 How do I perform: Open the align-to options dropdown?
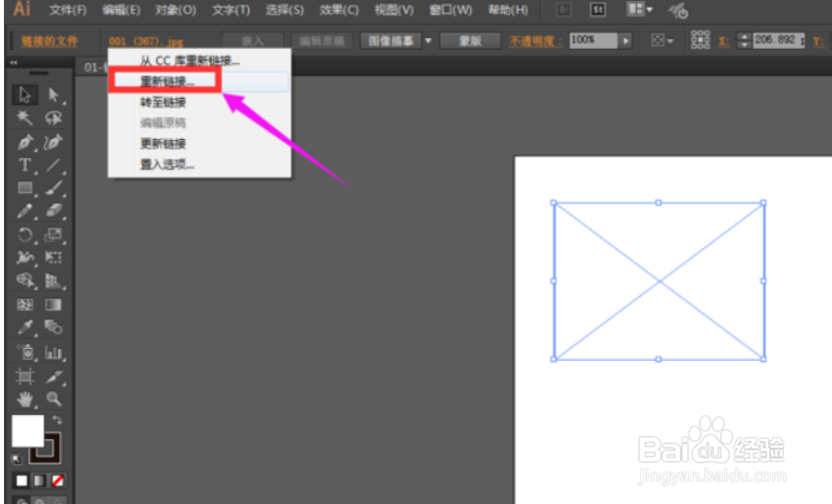point(661,40)
